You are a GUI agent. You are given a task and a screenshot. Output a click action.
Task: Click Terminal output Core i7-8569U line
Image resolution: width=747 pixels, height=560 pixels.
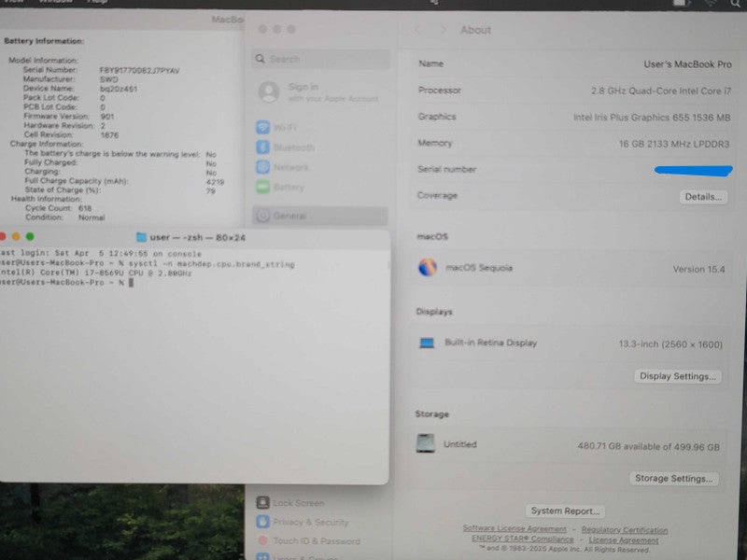[x=96, y=273]
